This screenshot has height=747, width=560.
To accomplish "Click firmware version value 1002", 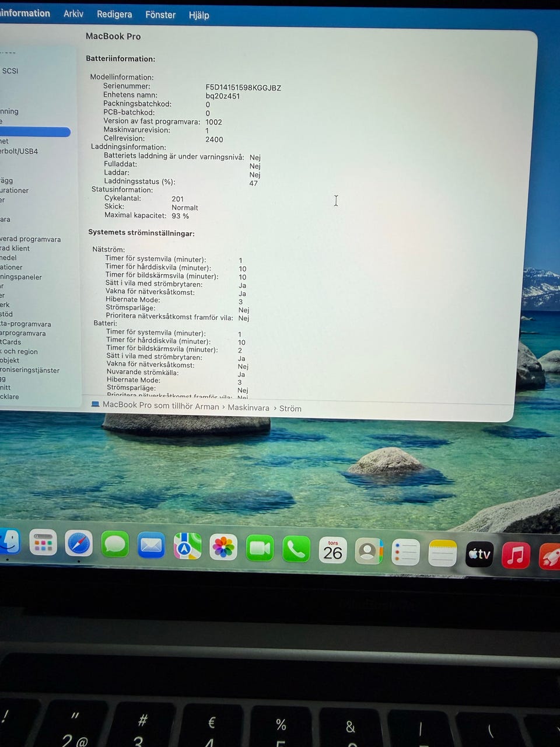I will 213,122.
